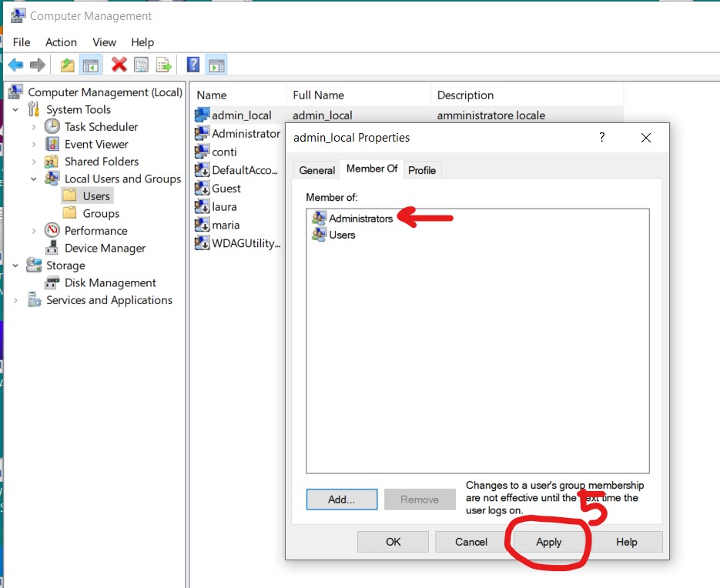Open the Action menu
Screen dimensions: 720x588
tap(61, 42)
